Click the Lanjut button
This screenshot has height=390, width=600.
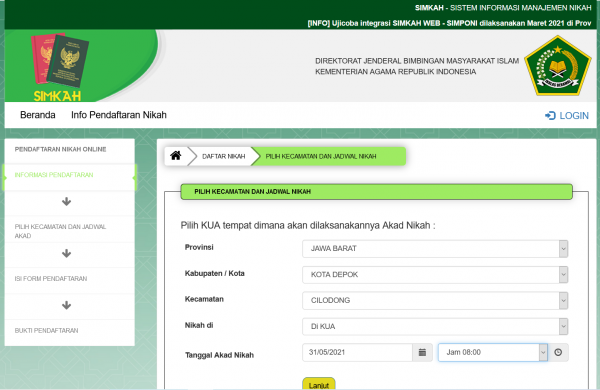coord(319,384)
